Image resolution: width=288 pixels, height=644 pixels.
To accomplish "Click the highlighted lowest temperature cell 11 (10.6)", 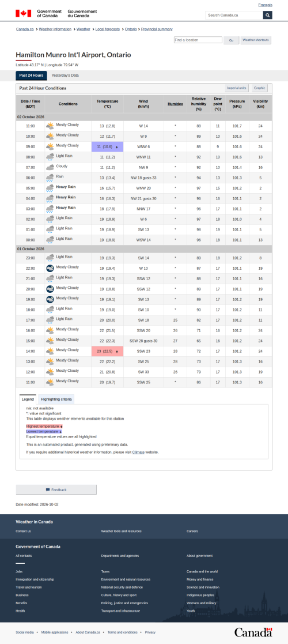I will tap(107, 146).
